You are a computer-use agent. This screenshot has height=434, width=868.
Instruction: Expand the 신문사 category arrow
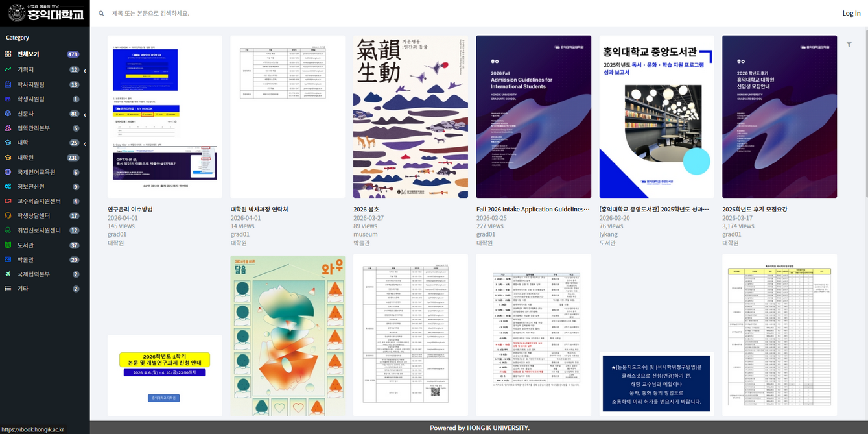(x=85, y=115)
